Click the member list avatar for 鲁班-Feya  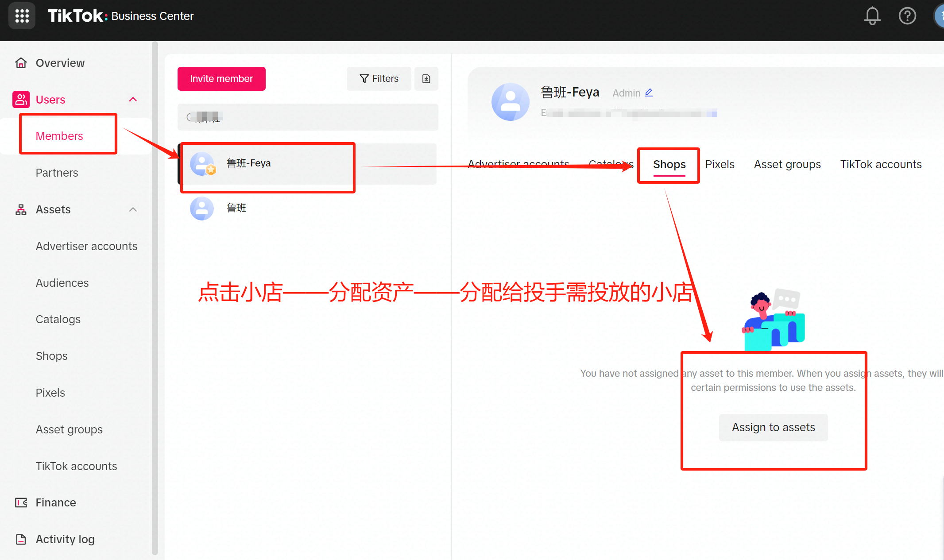[x=202, y=164]
